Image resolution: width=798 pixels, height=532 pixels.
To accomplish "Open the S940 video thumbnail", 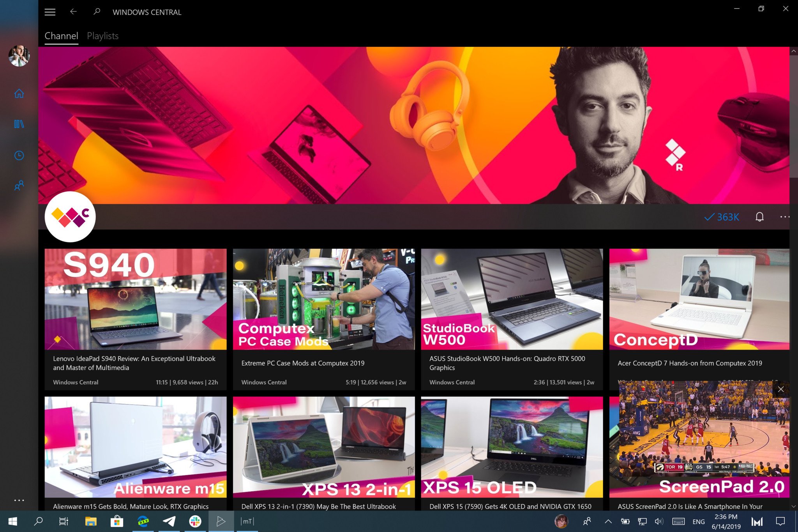I will pos(135,299).
